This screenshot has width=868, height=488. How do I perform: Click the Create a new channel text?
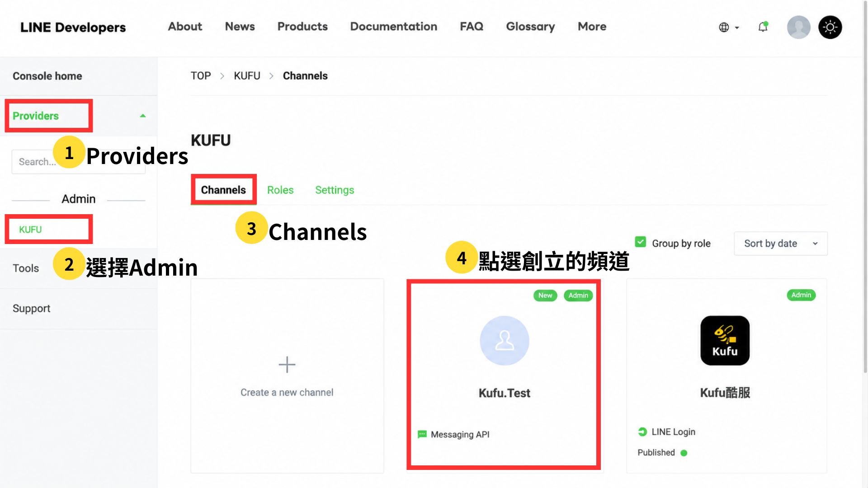pyautogui.click(x=287, y=393)
